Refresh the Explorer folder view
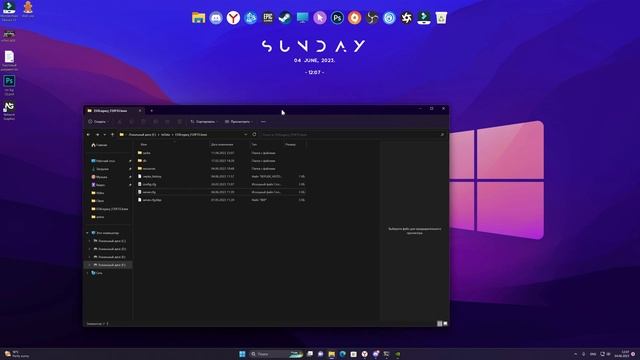This screenshot has width=640, height=360. (254, 134)
